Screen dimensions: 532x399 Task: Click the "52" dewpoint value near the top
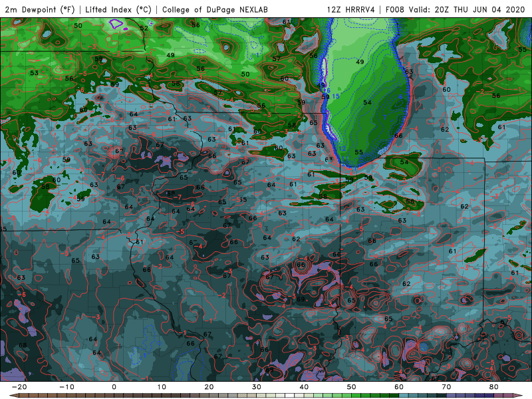tap(144, 28)
